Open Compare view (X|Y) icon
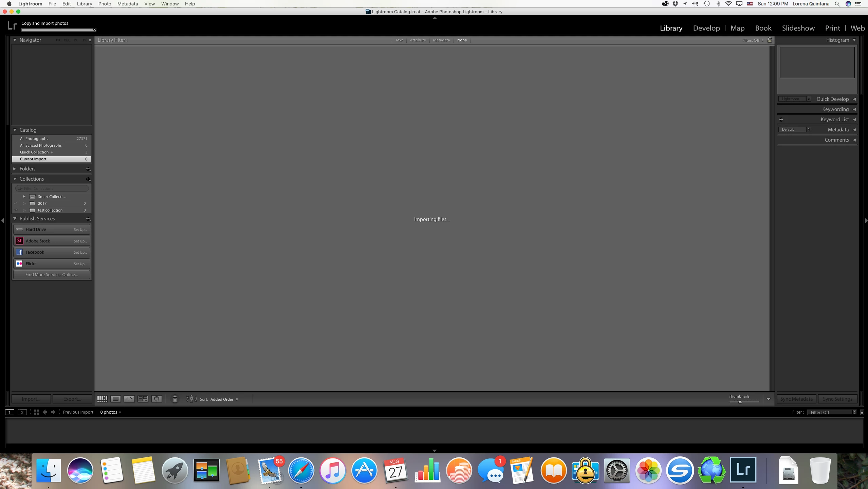 click(x=129, y=399)
